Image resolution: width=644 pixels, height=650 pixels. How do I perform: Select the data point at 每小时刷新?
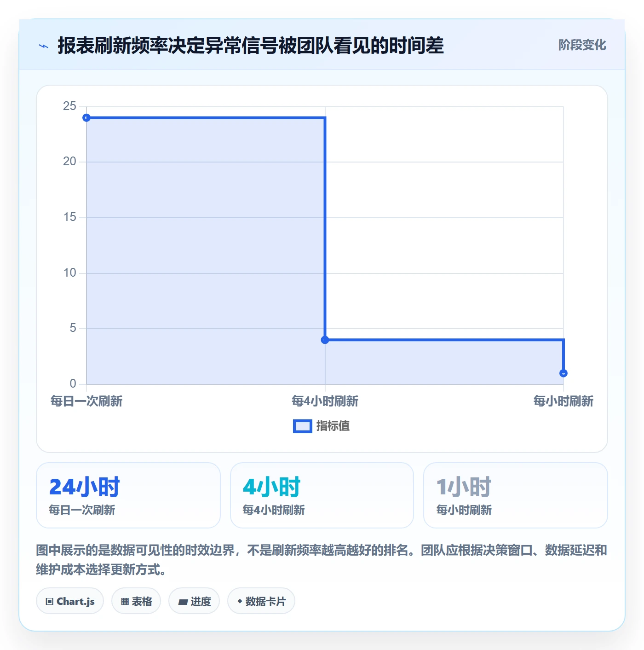point(563,373)
